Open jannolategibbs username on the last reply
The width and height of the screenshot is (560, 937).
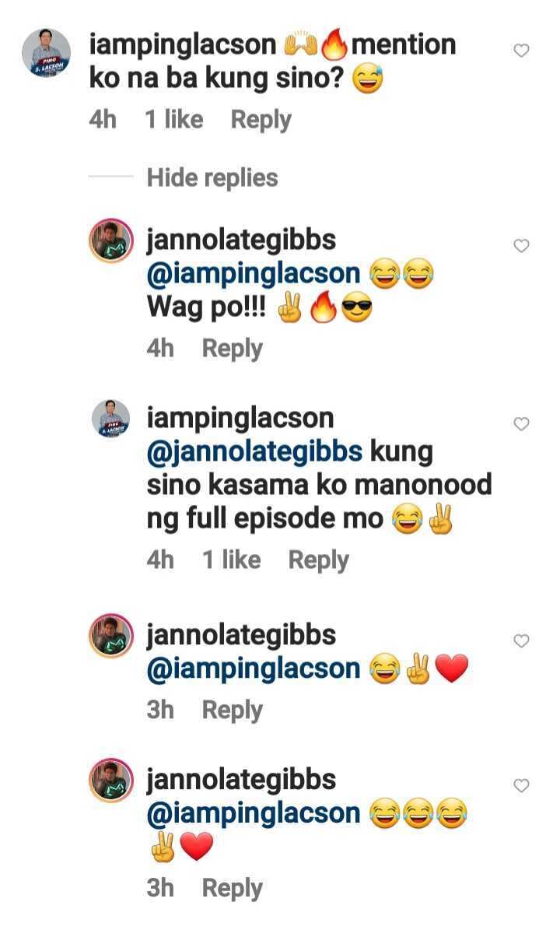(241, 780)
